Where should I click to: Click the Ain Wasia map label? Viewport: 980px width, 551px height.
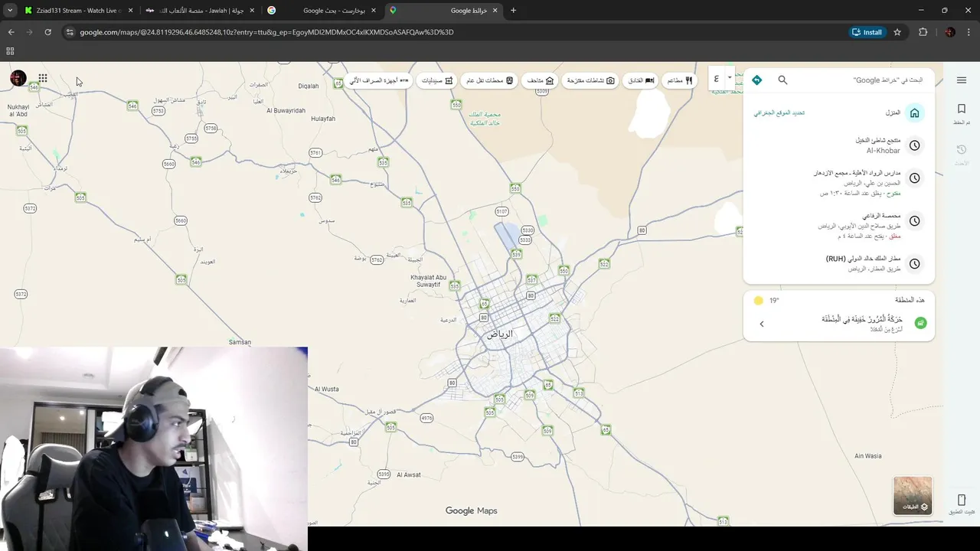click(x=867, y=456)
